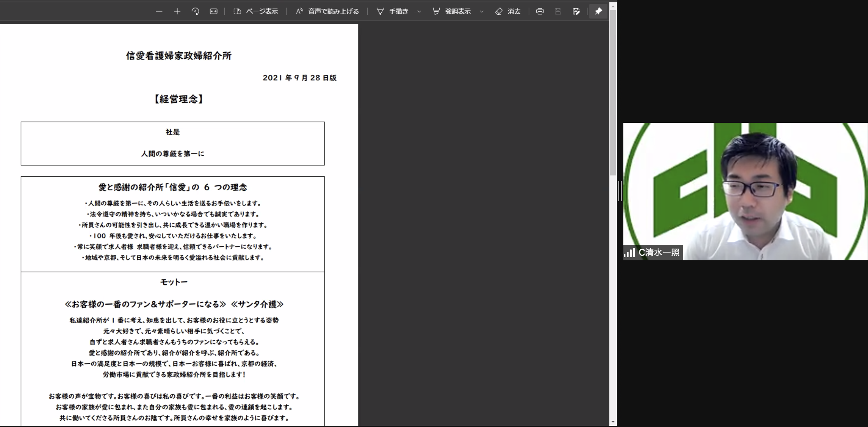
Task: Zoom out with the minus icon
Action: click(159, 11)
